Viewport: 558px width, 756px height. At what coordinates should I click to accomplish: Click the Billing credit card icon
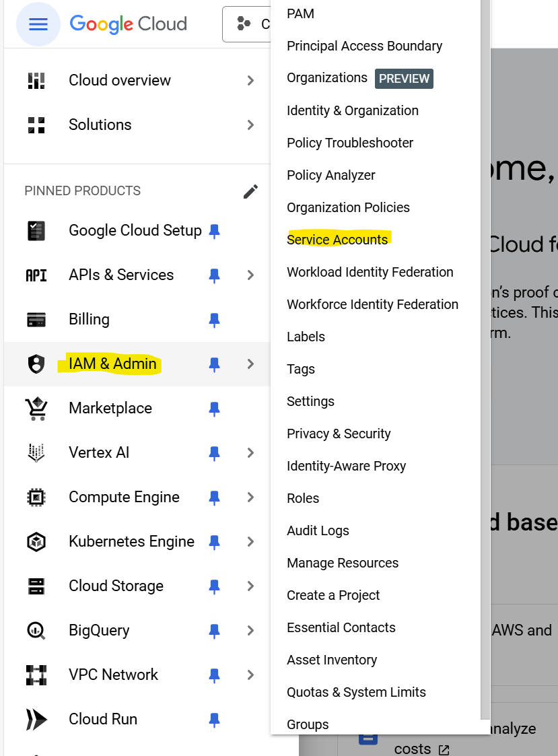coord(36,320)
